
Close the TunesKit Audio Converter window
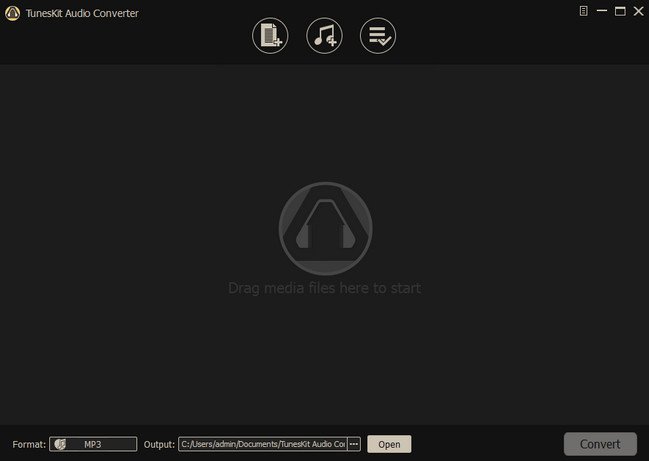pos(637,12)
